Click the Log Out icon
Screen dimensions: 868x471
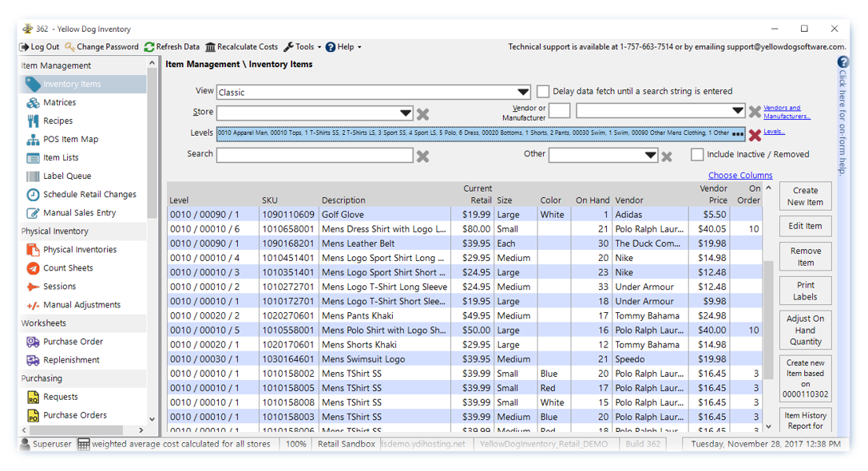click(x=25, y=47)
